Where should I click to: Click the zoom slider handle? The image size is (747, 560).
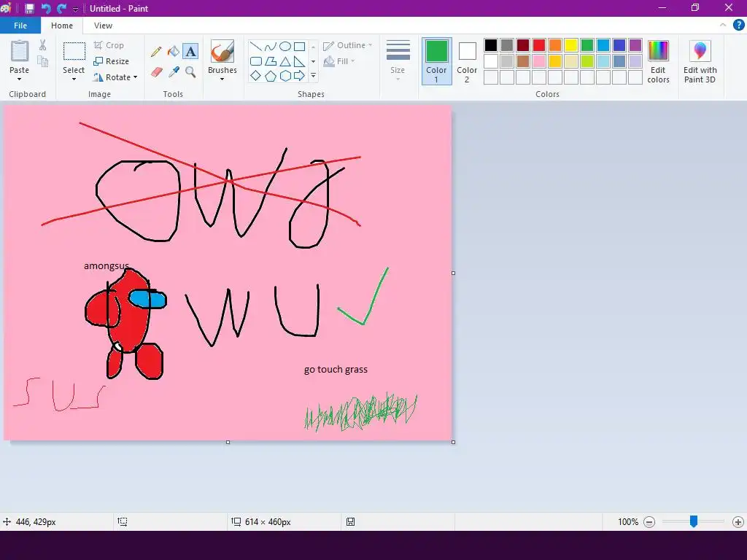[694, 521]
